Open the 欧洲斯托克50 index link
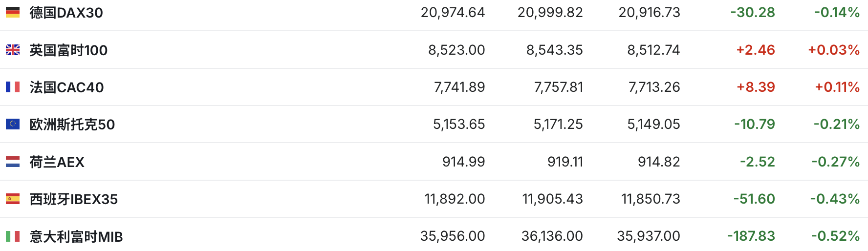Viewport: 868px width, 251px height. pyautogui.click(x=72, y=125)
